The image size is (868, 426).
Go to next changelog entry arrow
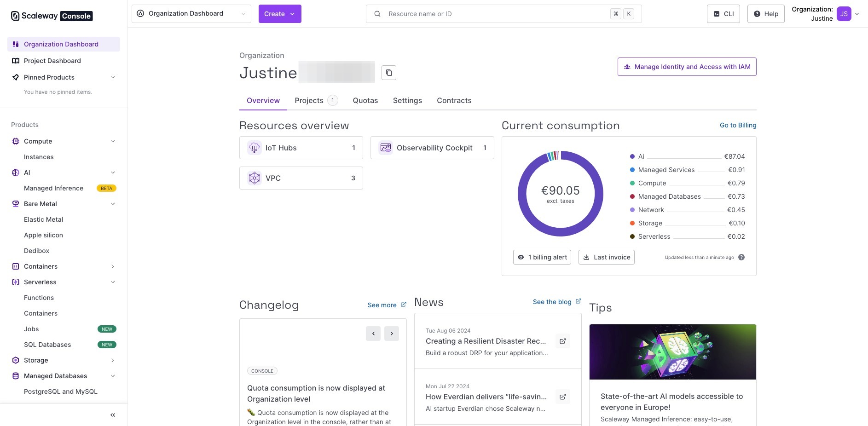(392, 334)
